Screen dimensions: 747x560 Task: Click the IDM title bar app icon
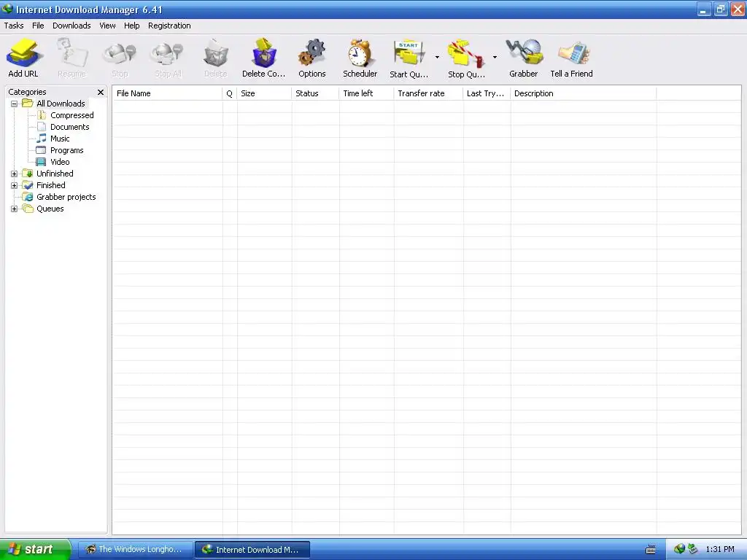pyautogui.click(x=7, y=9)
